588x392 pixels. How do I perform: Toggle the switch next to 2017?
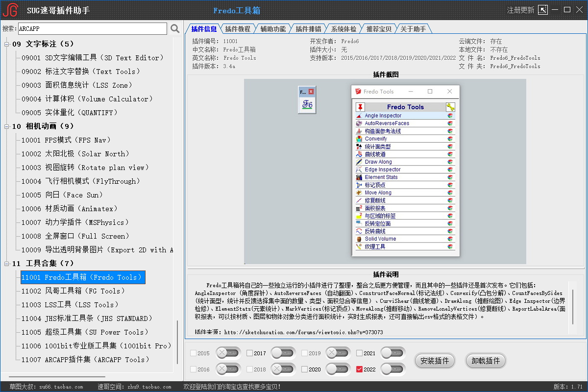[x=284, y=353]
